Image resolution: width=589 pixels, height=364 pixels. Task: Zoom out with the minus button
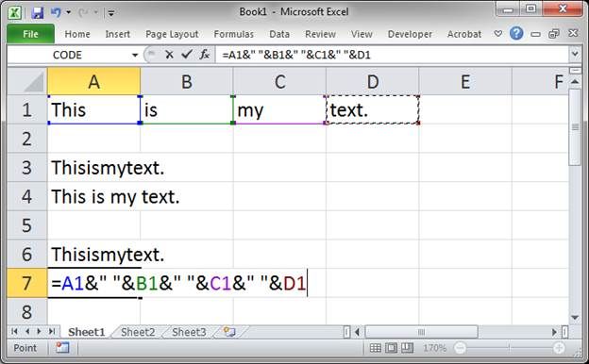tap(460, 348)
